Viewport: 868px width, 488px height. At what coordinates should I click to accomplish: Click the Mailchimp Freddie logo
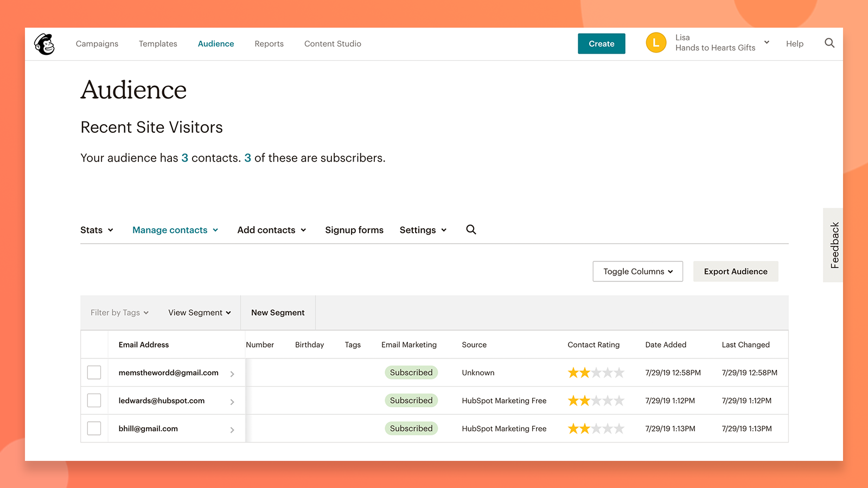[x=44, y=43]
